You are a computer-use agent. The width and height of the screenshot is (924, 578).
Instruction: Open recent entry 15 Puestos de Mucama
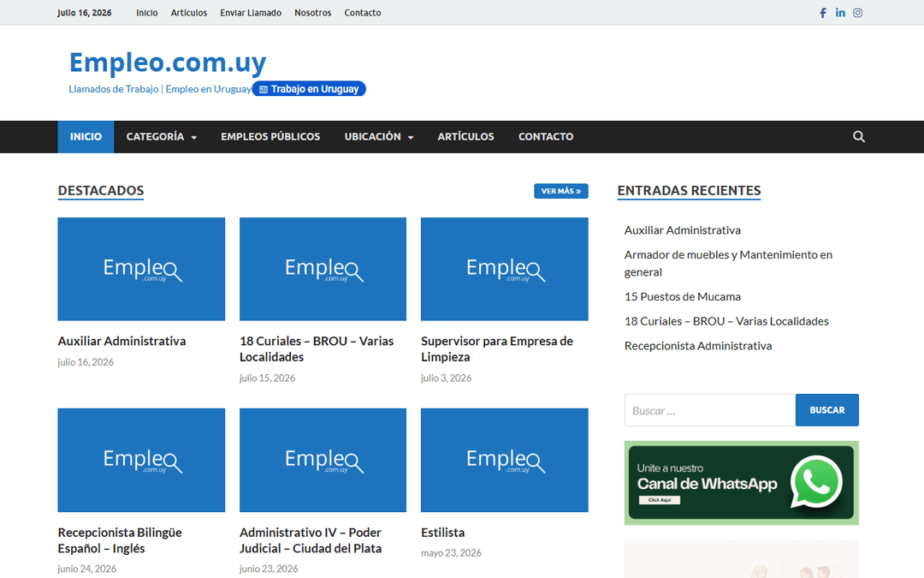click(x=683, y=296)
